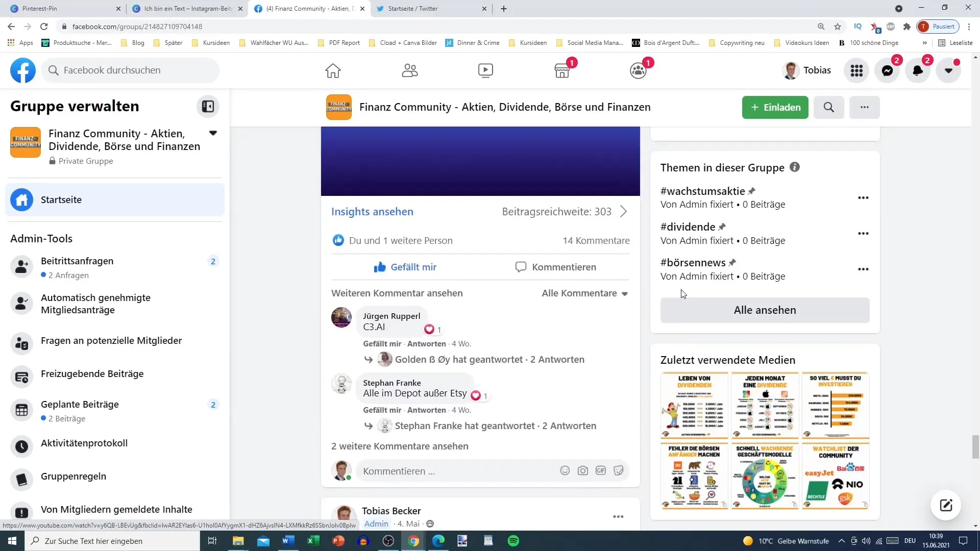Open the Messenger icon
Image resolution: width=980 pixels, height=551 pixels.
(887, 70)
